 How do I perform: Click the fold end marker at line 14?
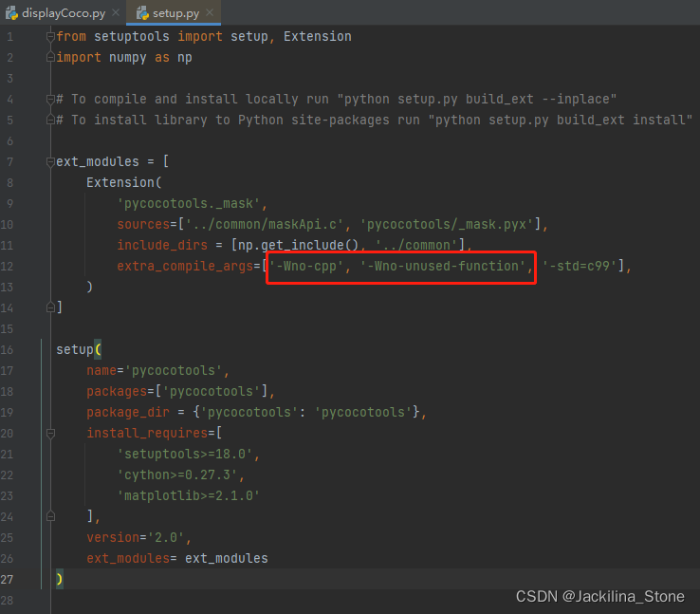[x=50, y=307]
